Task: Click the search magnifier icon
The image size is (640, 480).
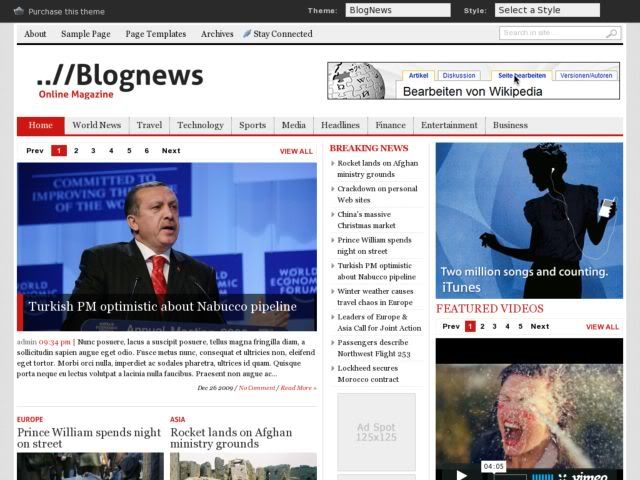Action: (x=611, y=33)
